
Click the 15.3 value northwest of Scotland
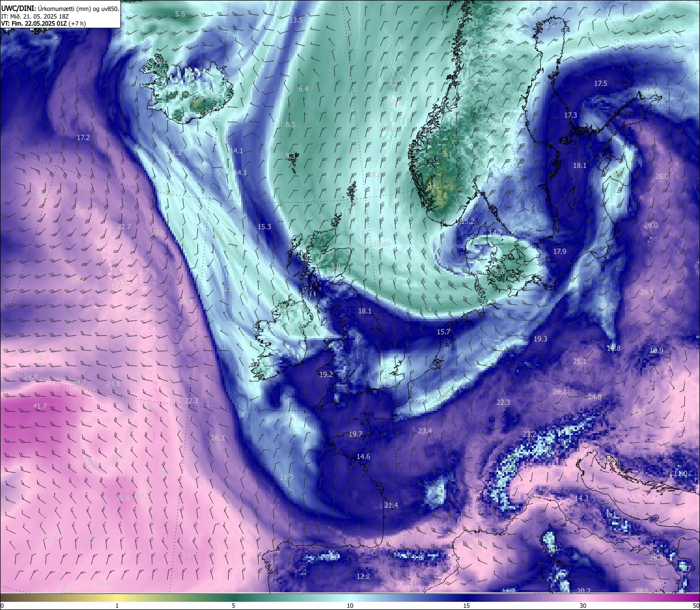point(264,226)
